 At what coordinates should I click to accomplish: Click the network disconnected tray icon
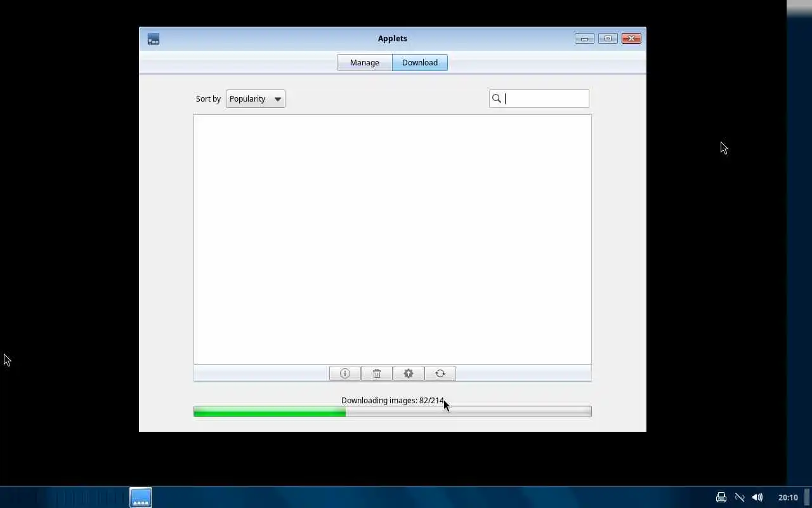coord(739,497)
